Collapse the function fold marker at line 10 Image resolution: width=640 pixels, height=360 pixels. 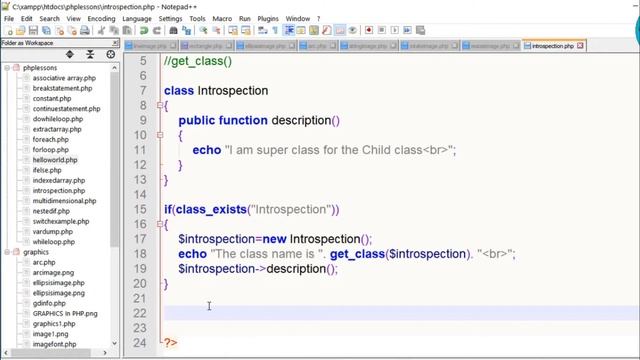pos(160,135)
